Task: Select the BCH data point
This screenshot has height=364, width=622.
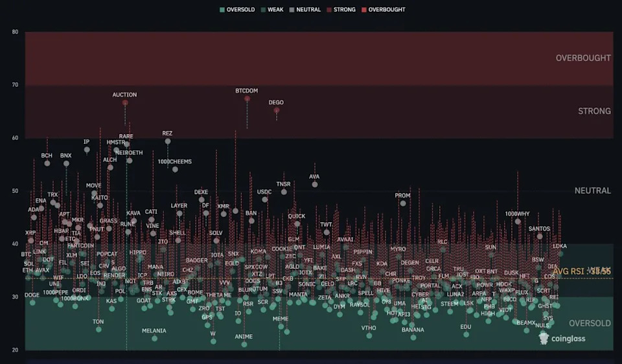Action: click(47, 163)
